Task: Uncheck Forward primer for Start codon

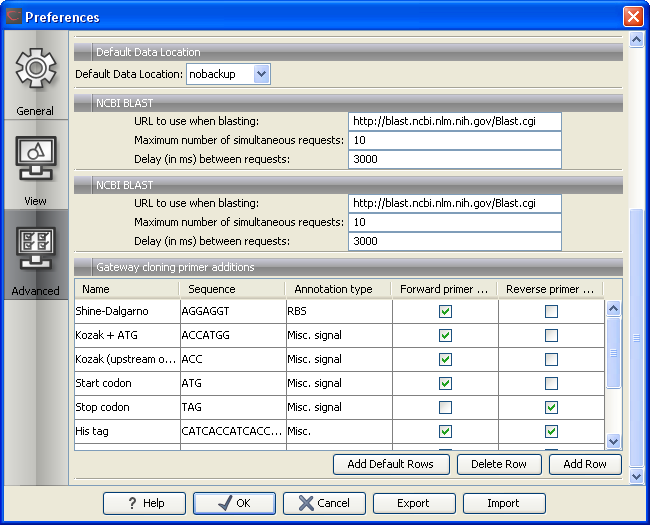Action: tap(445, 384)
